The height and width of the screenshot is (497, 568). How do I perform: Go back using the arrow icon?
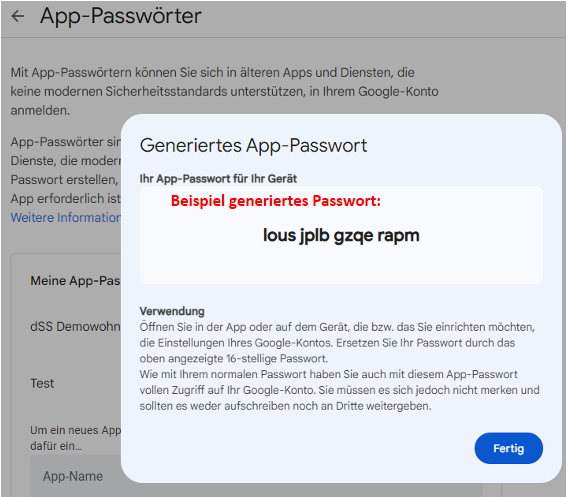17,16
